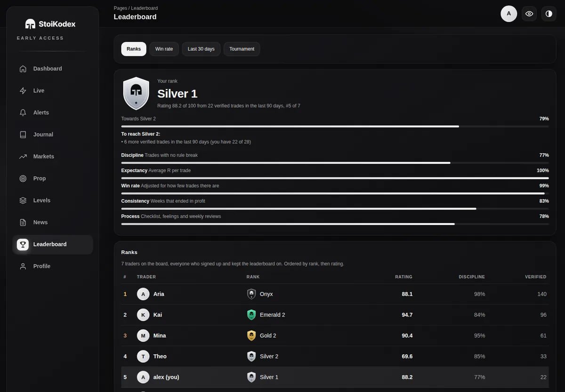Click the Emerald 2 badge in Kai's row
This screenshot has height=392, width=565.
[251, 315]
